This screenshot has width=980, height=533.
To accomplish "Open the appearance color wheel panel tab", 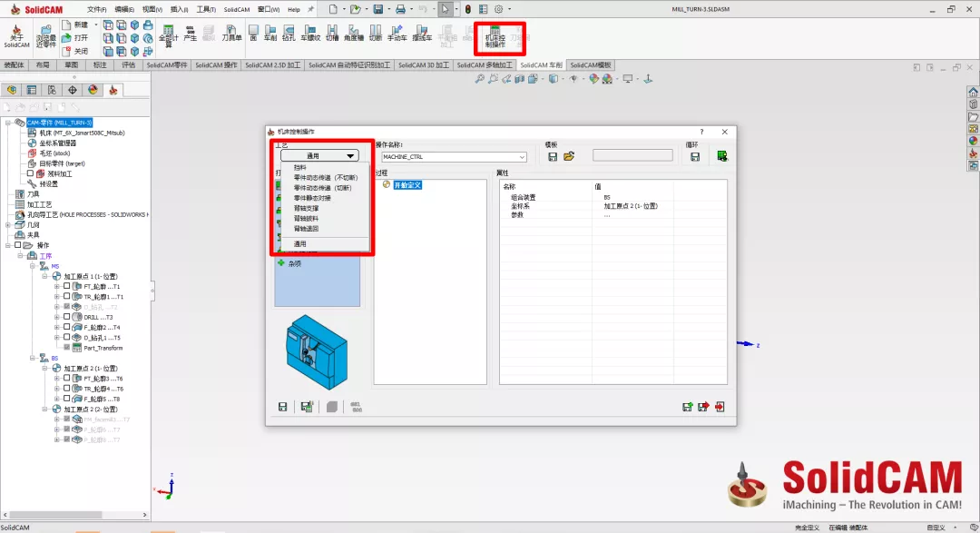I will [93, 90].
